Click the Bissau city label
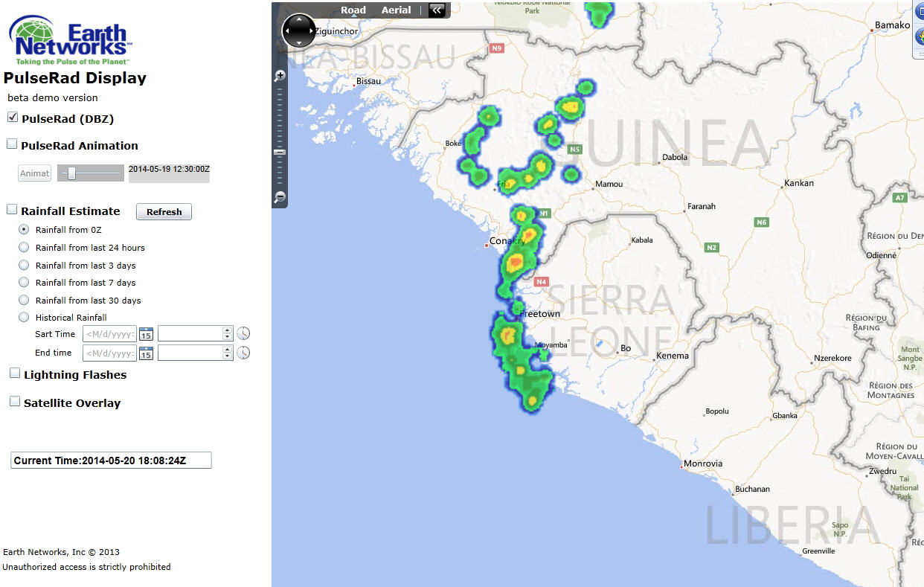This screenshot has height=587, width=924. pyautogui.click(x=369, y=81)
